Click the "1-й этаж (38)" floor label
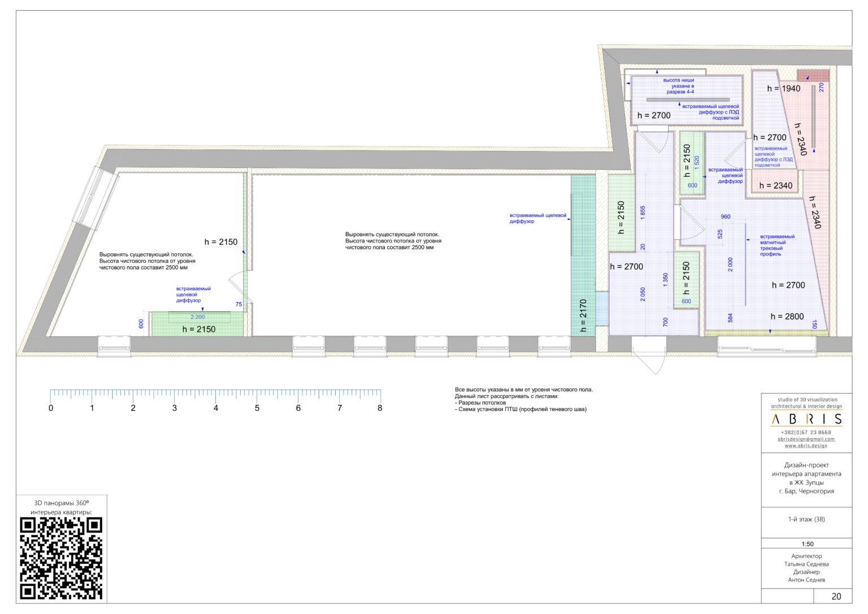Image resolution: width=868 pixels, height=614 pixels. click(806, 519)
